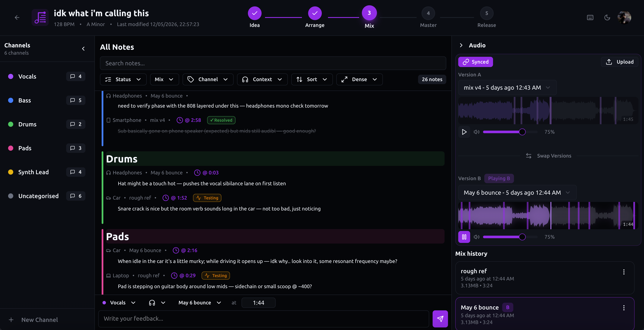Open rough ref mix options menu
Screen dimensions: 644x330
point(624,272)
